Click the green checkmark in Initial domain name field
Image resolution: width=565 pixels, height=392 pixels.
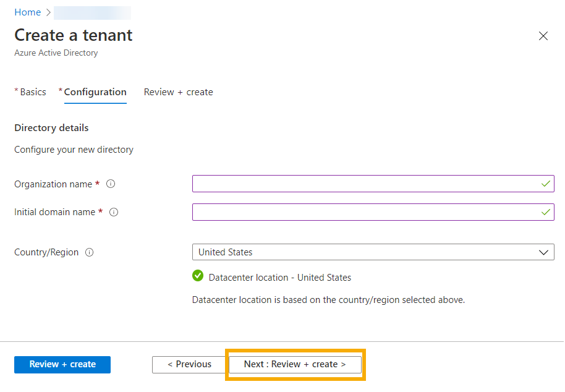[x=545, y=212]
